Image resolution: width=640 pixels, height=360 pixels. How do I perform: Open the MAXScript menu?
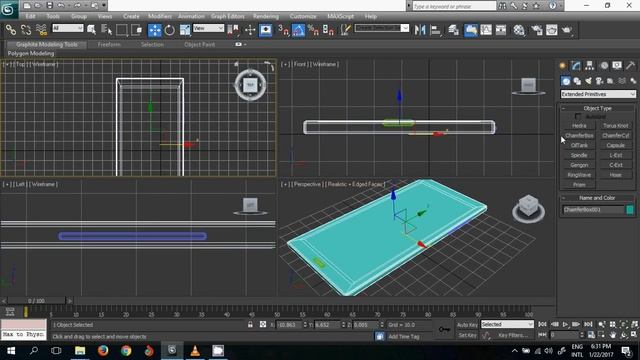340,16
